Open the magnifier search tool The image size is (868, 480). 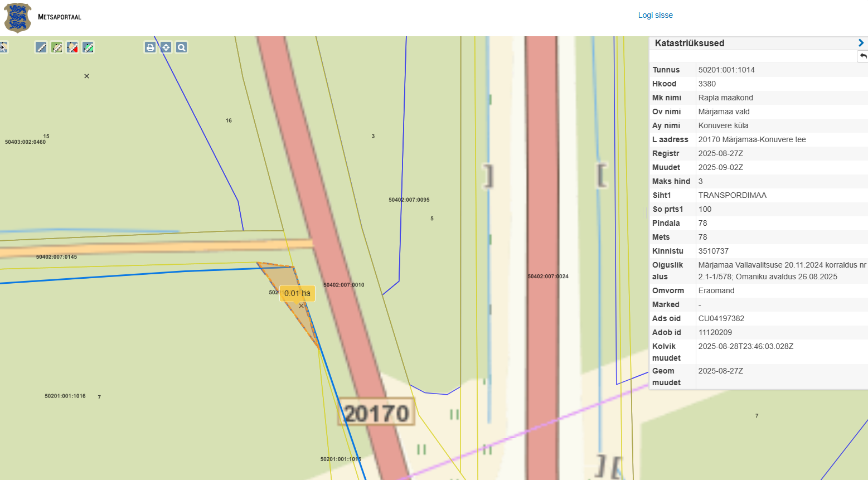181,47
